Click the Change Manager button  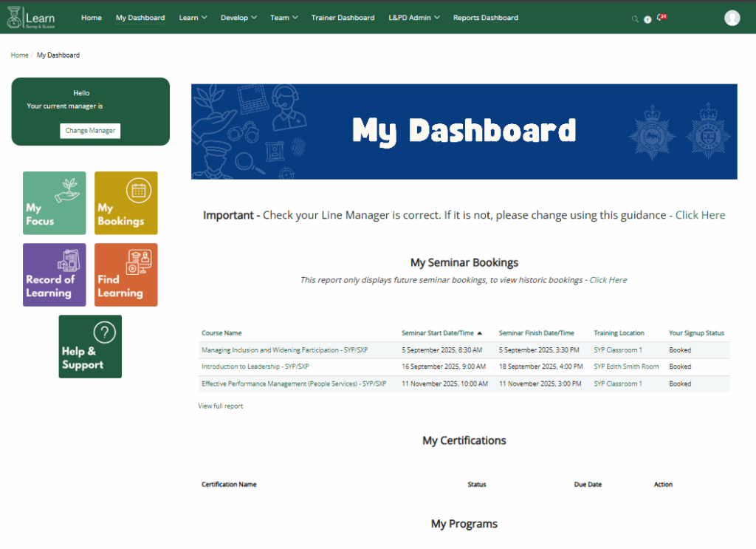90,131
